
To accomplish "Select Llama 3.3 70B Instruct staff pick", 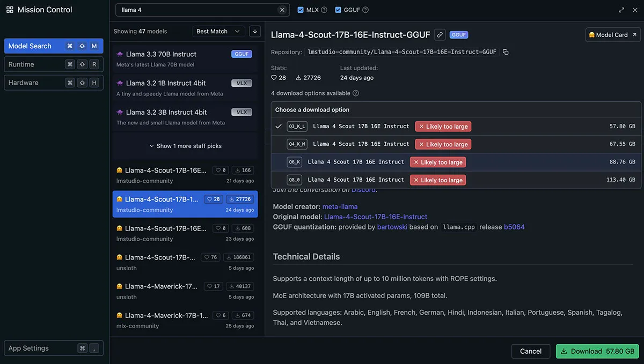I will (185, 59).
